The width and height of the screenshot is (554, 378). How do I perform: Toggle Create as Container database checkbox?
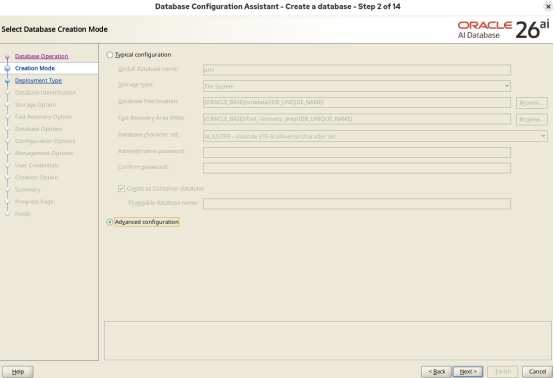(122, 189)
